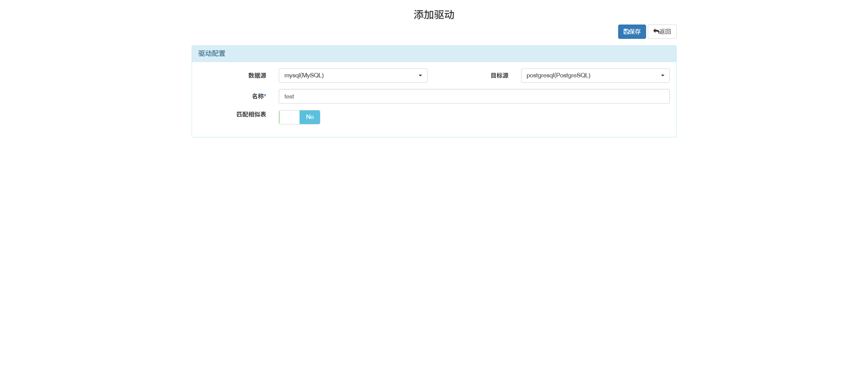Image resolution: width=868 pixels, height=384 pixels.
Task: Click the caret arrow of 数据源 select
Action: point(420,76)
